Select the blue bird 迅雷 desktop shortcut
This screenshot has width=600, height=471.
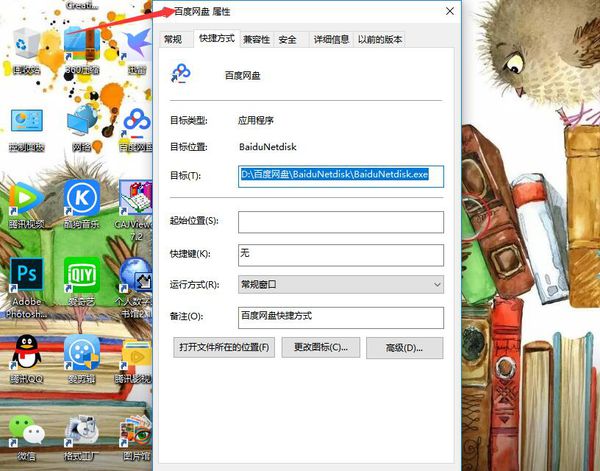click(x=136, y=50)
